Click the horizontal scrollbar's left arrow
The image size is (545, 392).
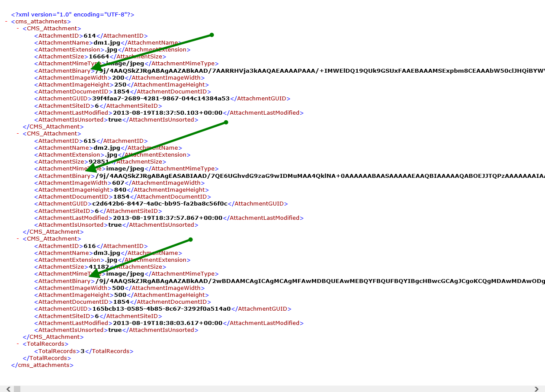pyautogui.click(x=8, y=389)
